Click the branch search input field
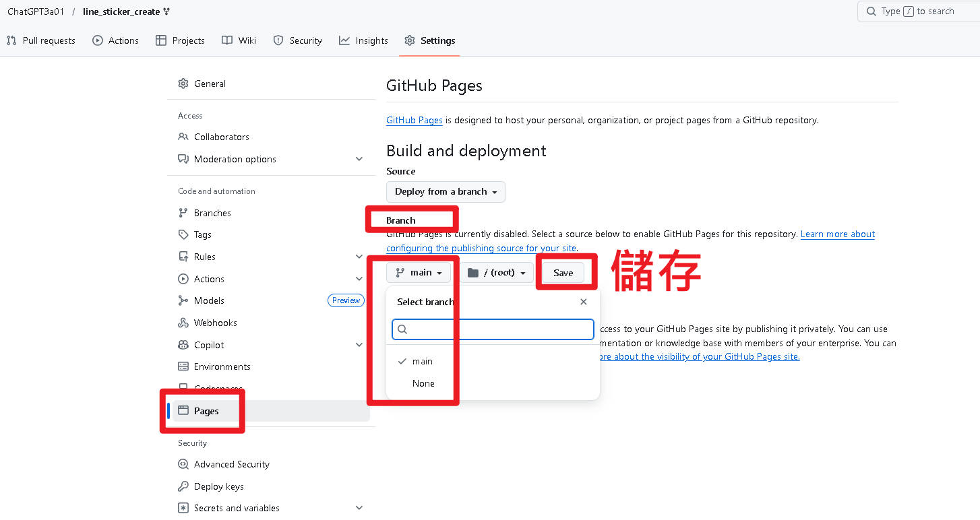The image size is (980, 520). coord(492,329)
